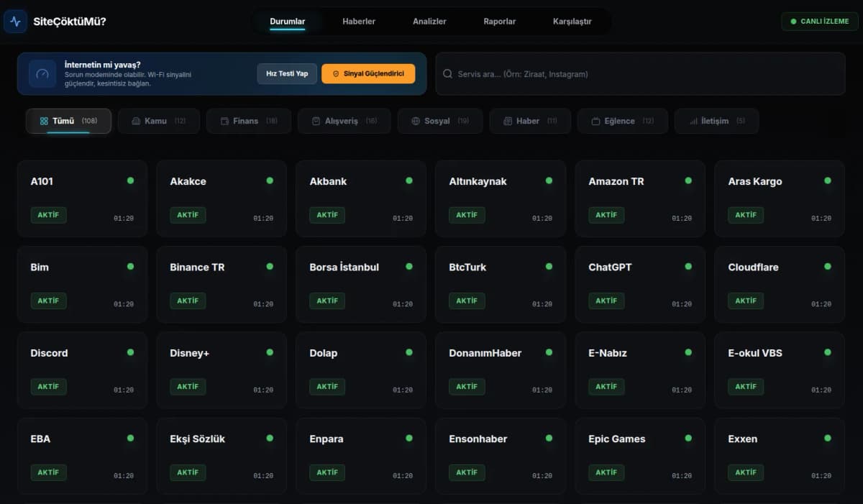Click the magnifier icon in the search bar
863x504 pixels.
point(447,74)
